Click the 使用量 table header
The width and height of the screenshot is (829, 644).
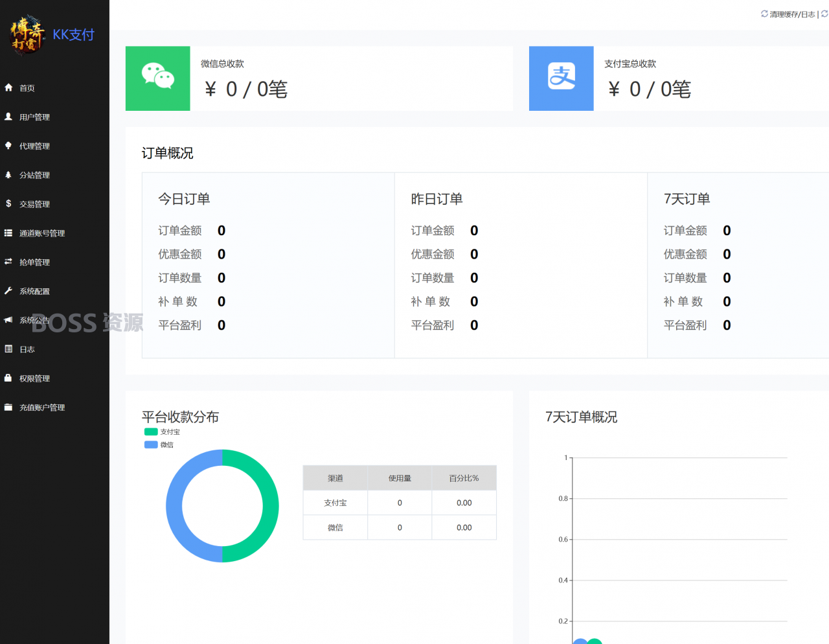pos(400,478)
